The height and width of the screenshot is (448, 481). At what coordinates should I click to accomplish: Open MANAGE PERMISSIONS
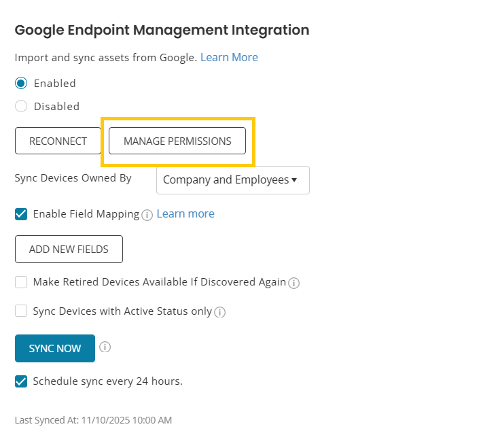pos(177,141)
